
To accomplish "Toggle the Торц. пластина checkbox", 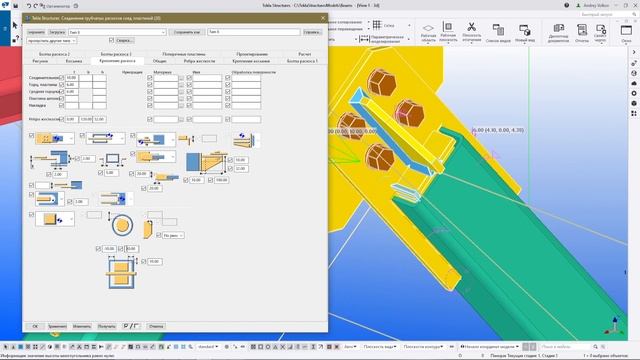I will (62, 84).
